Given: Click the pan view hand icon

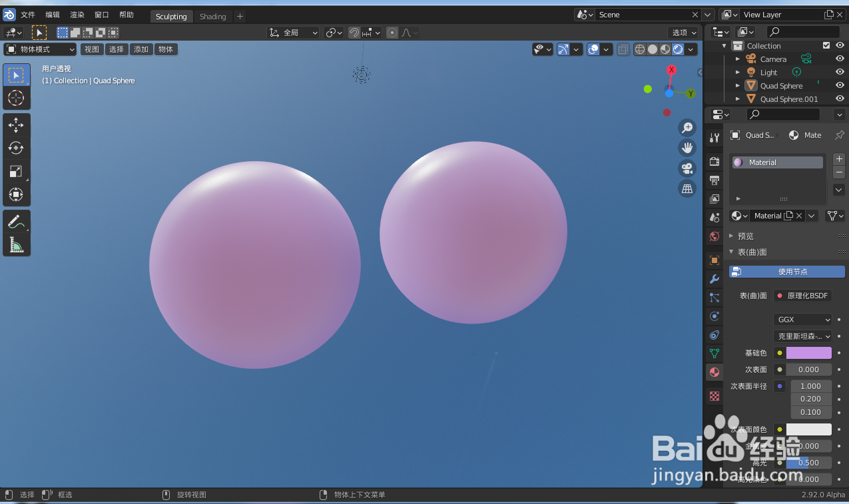Looking at the screenshot, I should tap(687, 148).
